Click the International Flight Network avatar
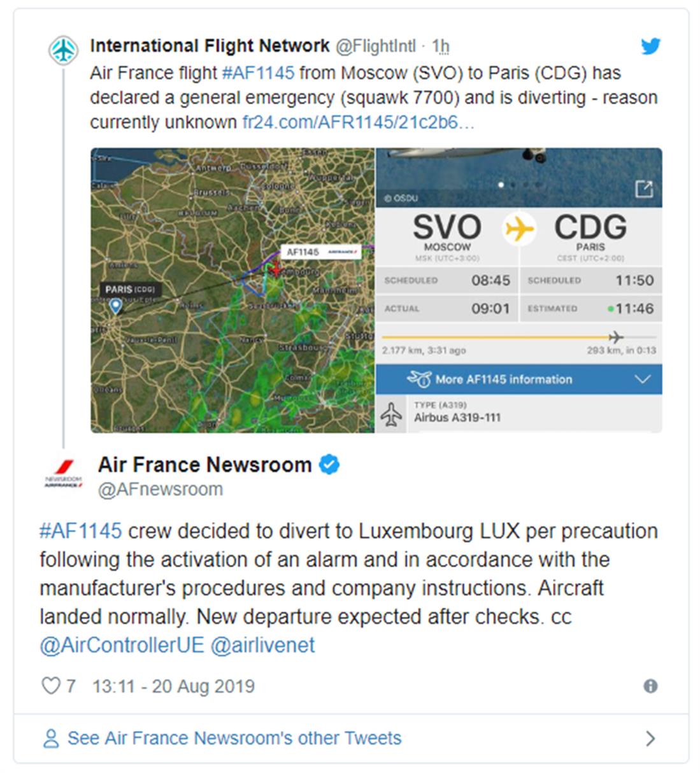The image size is (700, 773). (63, 50)
